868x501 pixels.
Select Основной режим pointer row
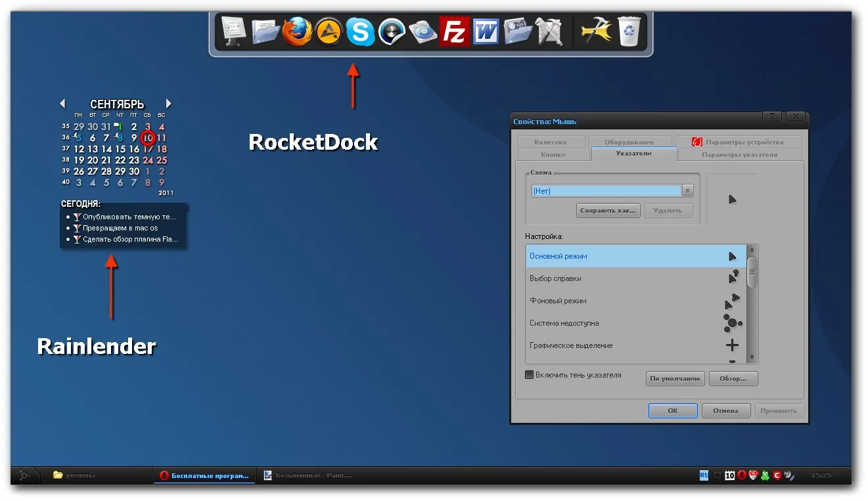(x=636, y=256)
